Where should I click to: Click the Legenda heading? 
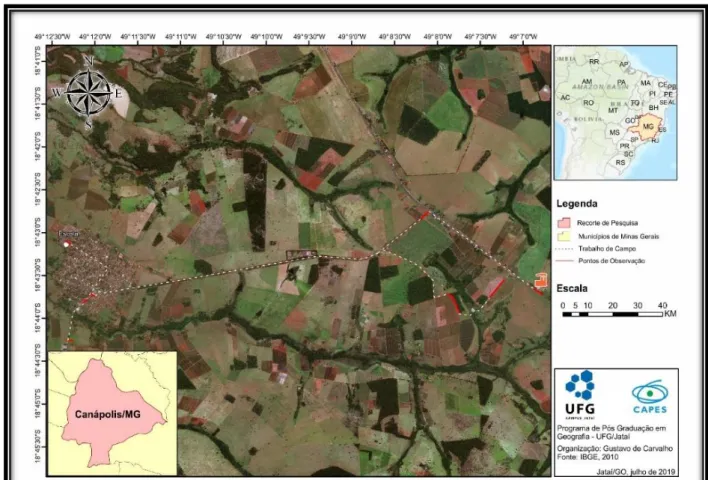click(x=577, y=204)
